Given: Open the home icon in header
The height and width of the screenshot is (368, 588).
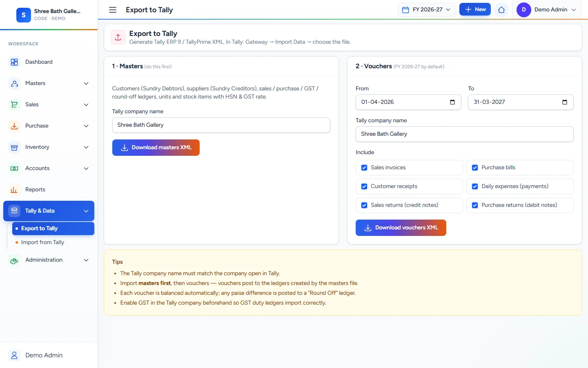Looking at the screenshot, I should pos(501,10).
